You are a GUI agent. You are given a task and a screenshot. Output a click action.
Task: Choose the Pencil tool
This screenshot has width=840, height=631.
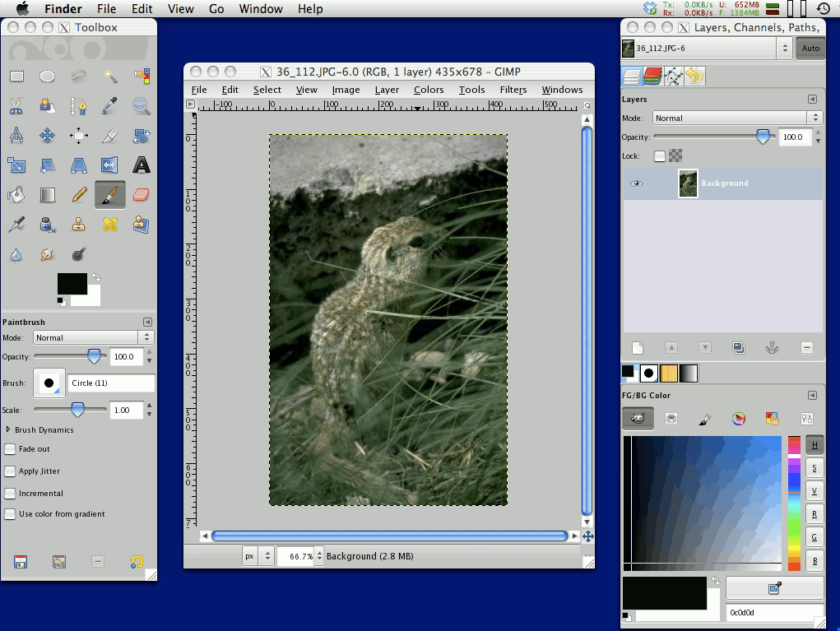(79, 195)
